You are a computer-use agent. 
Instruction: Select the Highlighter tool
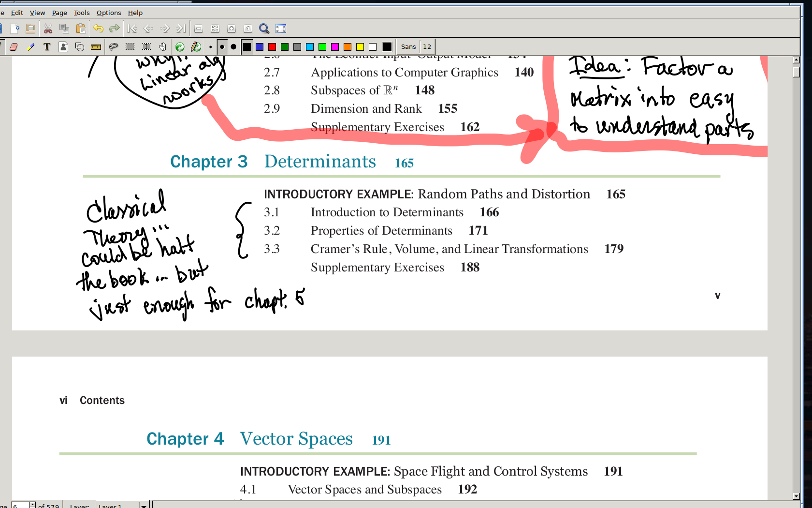tap(30, 47)
